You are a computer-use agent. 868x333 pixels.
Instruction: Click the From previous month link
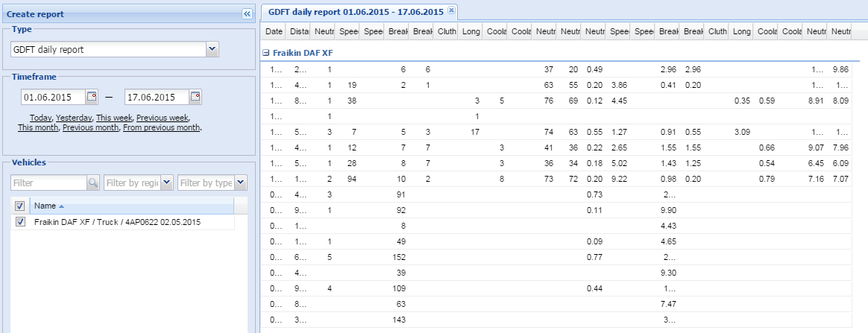pyautogui.click(x=162, y=127)
